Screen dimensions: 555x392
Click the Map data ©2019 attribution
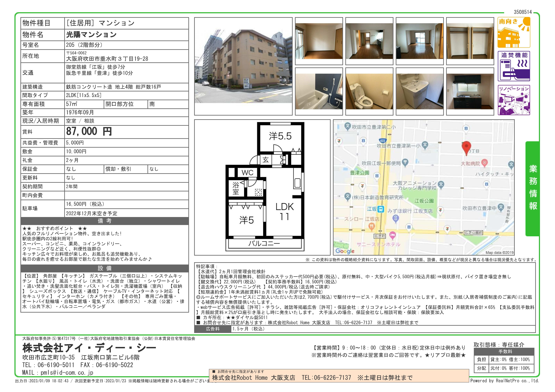(500, 253)
